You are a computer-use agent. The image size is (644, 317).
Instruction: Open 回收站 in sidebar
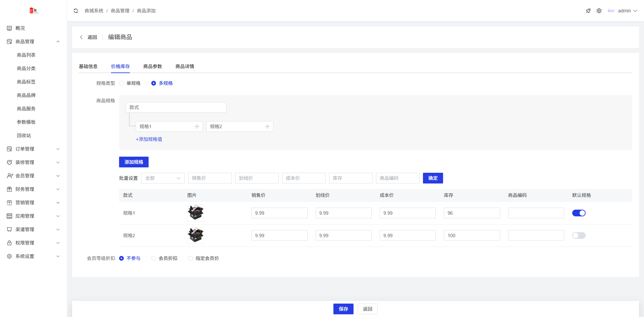24,136
